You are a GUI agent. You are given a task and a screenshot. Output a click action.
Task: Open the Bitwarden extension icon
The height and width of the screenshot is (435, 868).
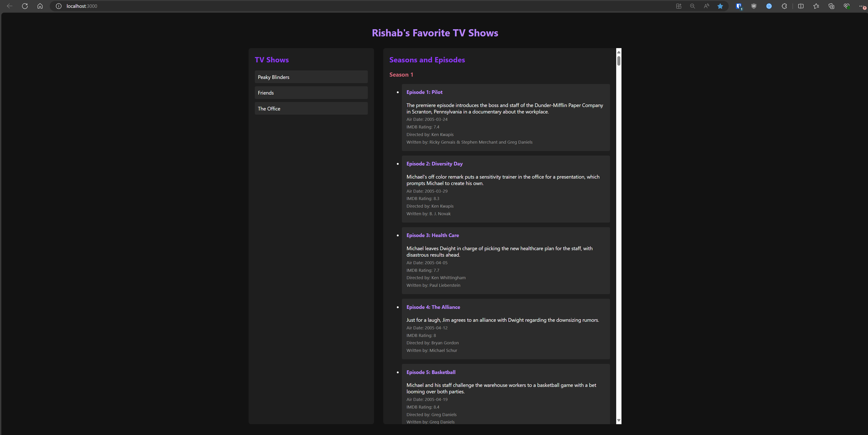tap(739, 6)
